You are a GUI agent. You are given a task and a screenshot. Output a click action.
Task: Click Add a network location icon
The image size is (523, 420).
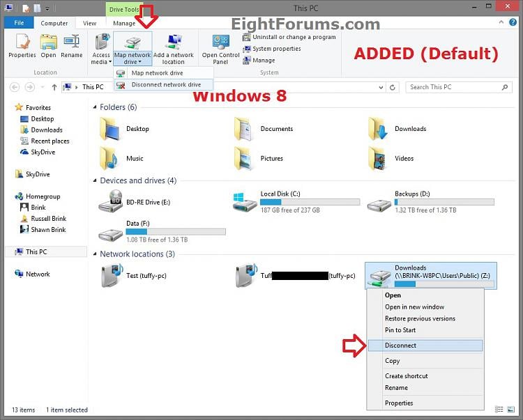174,49
